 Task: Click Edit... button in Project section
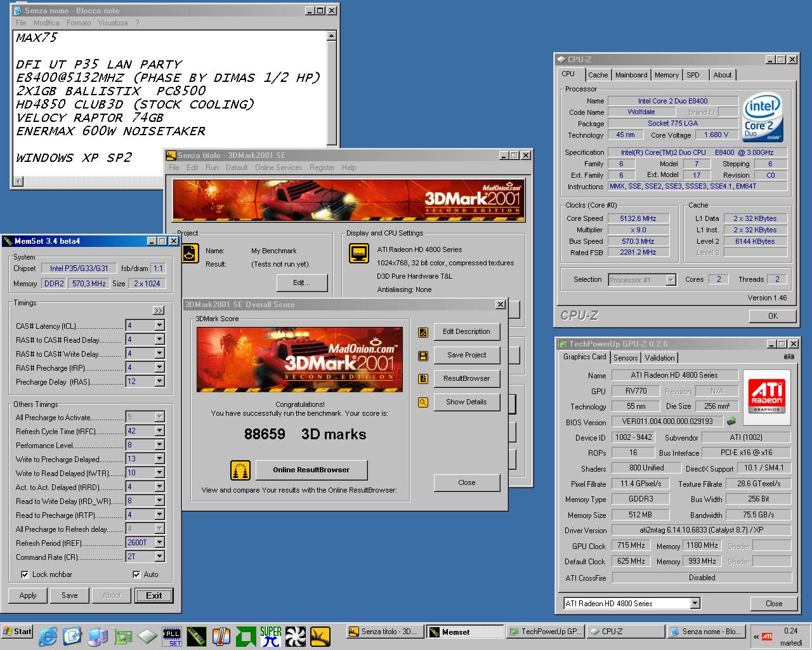click(x=302, y=283)
